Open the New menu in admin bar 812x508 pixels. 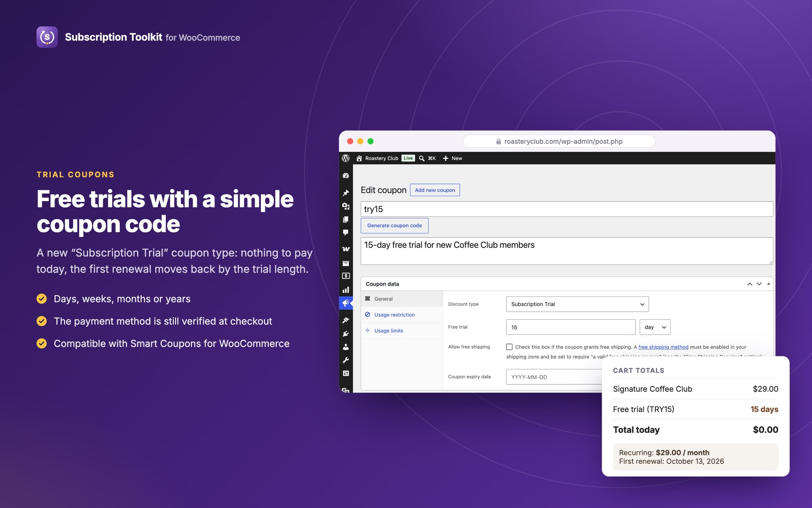point(452,158)
